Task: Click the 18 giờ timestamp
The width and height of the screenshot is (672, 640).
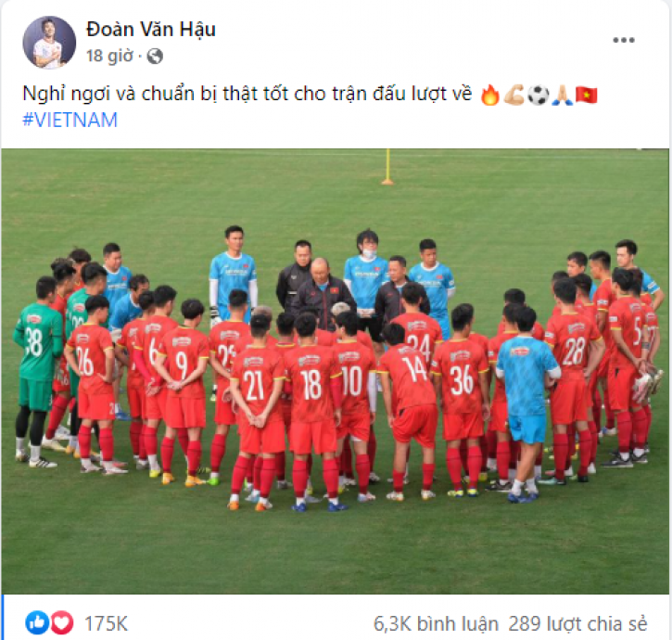Action: 109,57
